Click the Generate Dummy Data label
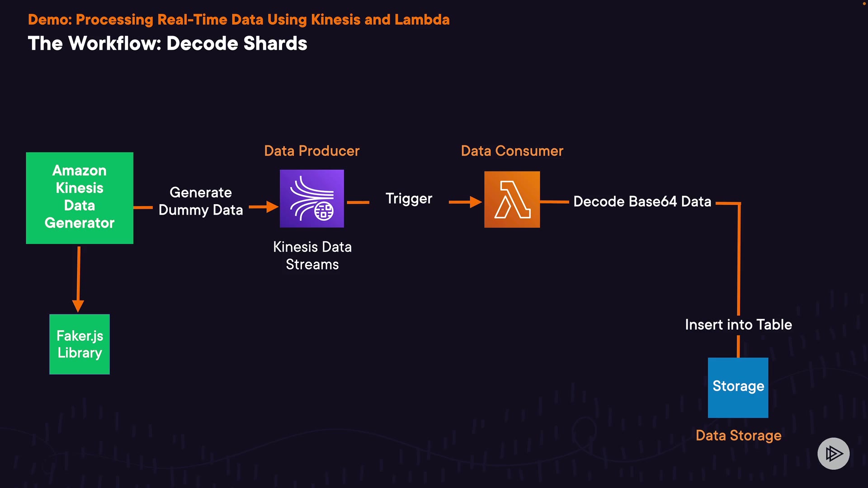This screenshot has height=488, width=868. pyautogui.click(x=201, y=201)
